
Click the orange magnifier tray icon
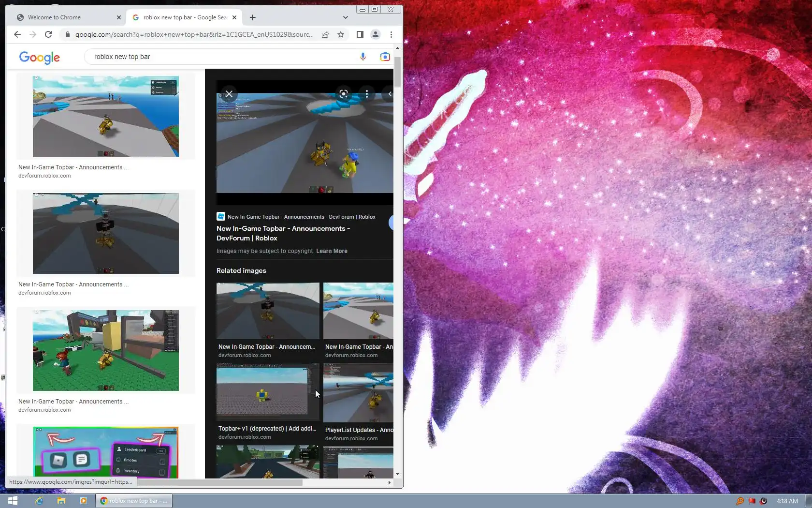(x=740, y=501)
